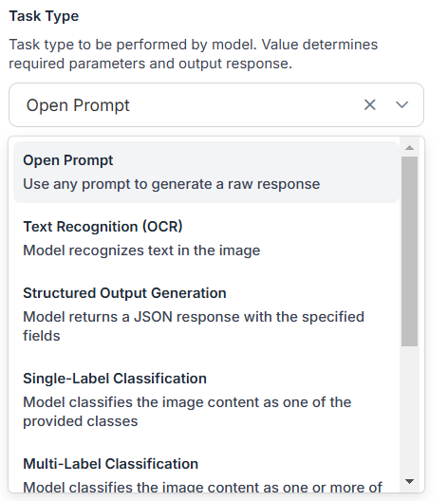Click the Task Type heading label

(x=44, y=16)
